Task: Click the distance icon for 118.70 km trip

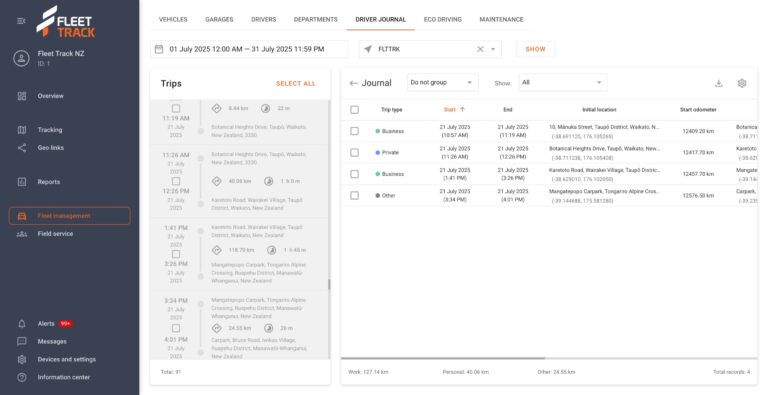Action: 216,250
